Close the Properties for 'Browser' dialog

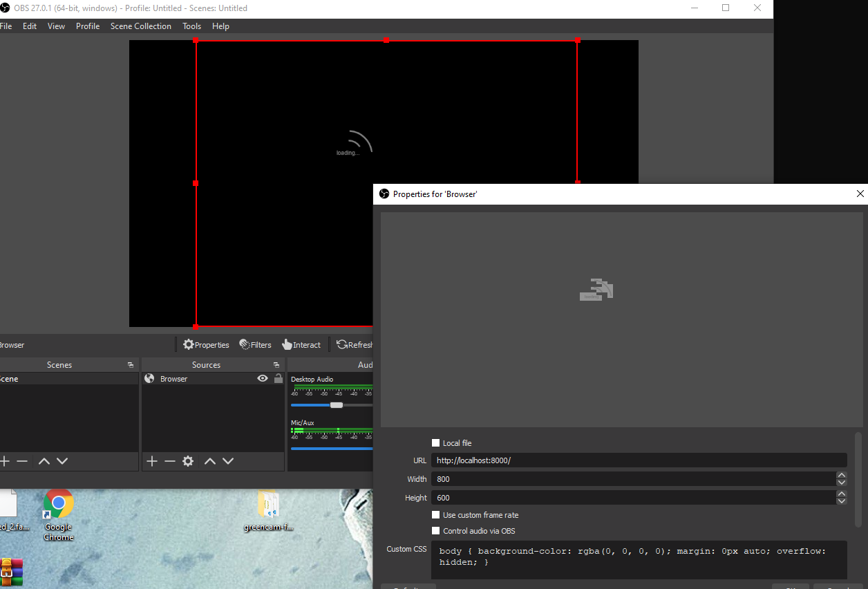[x=860, y=194]
